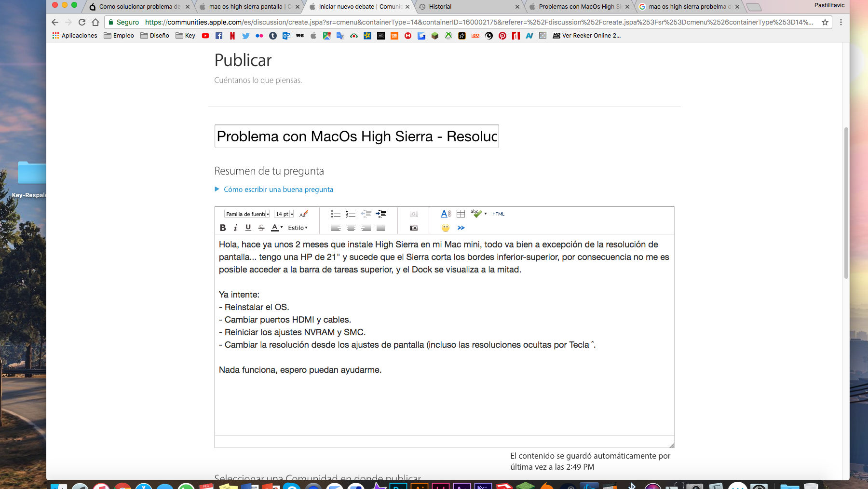The image size is (868, 489).
Task: Open the Estilo dropdown
Action: click(298, 228)
